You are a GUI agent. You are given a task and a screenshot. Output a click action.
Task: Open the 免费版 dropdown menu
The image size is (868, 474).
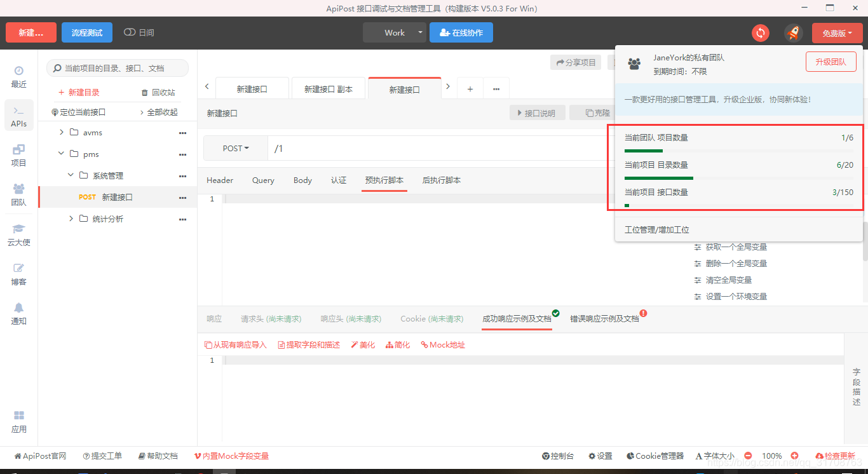pos(837,33)
